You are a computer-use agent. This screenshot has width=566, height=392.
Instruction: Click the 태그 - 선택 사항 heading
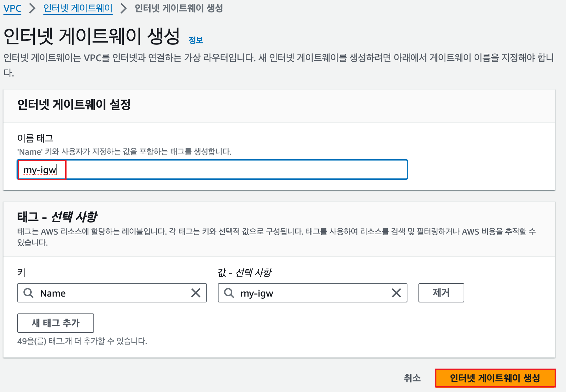(57, 217)
